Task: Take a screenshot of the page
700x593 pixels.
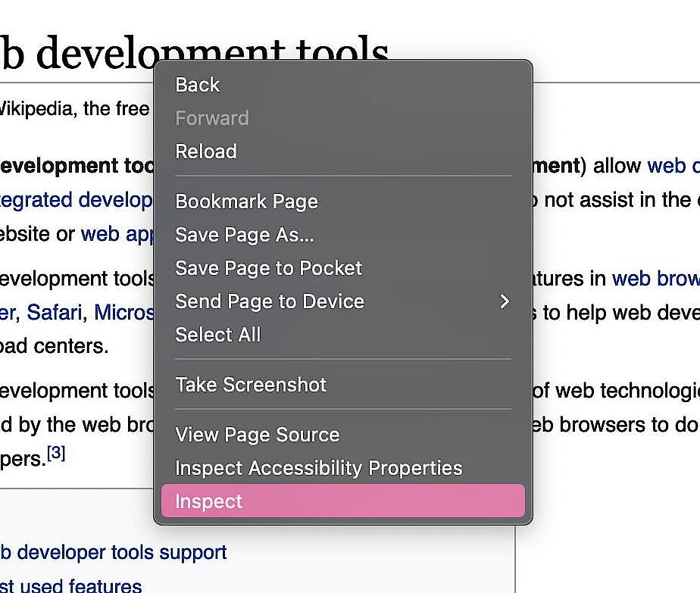Action: (251, 385)
